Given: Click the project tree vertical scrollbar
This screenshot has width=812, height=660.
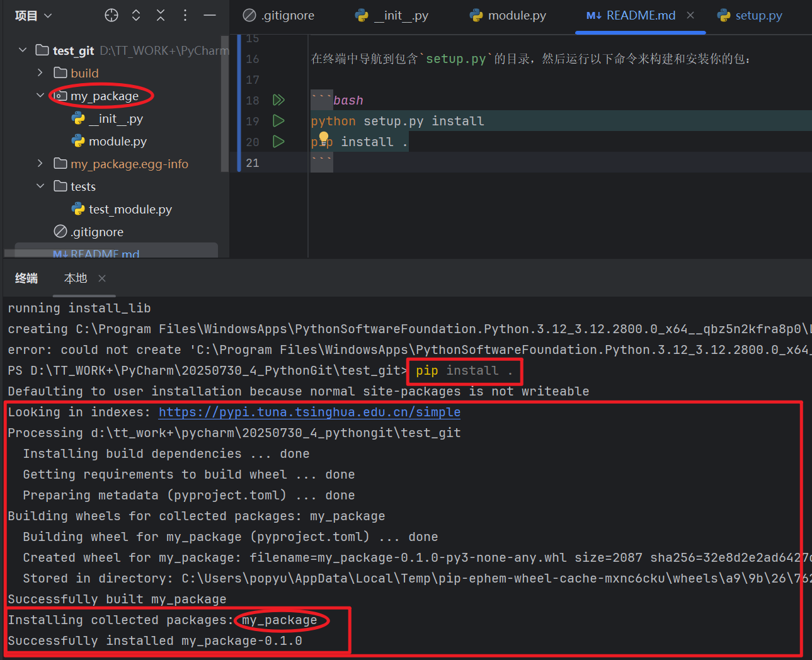Looking at the screenshot, I should (x=225, y=104).
